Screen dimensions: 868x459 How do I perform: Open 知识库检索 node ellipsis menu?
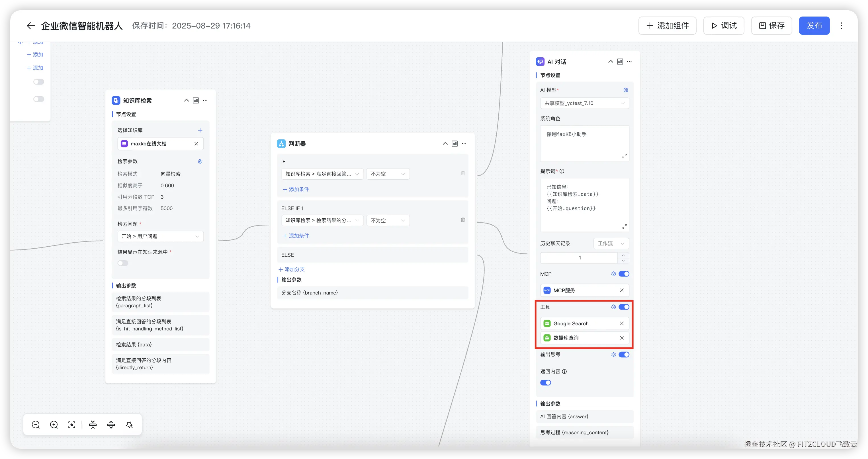(x=205, y=101)
